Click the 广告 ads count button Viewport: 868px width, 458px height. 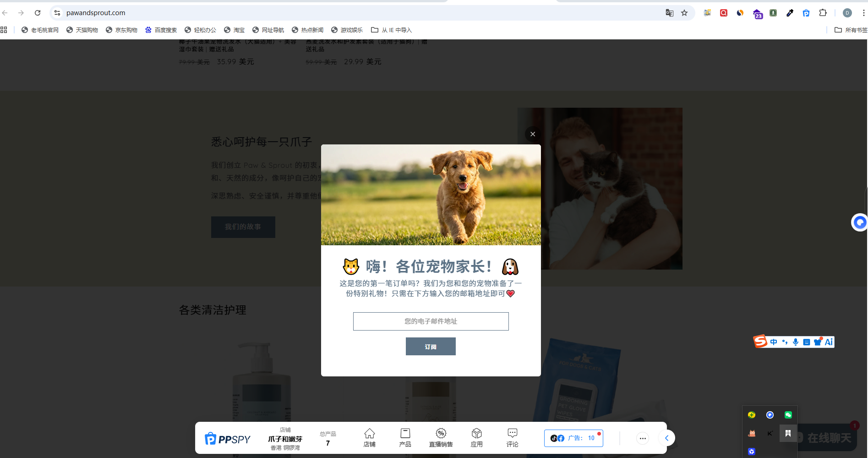click(x=573, y=438)
